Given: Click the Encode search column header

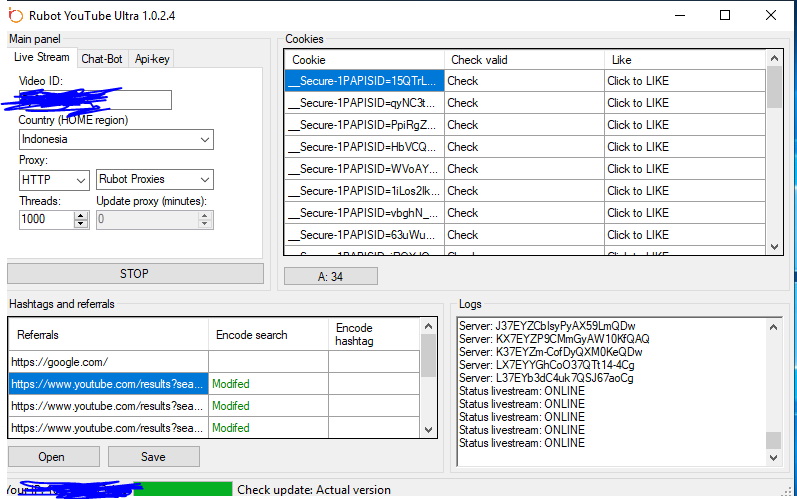Looking at the screenshot, I should (251, 335).
